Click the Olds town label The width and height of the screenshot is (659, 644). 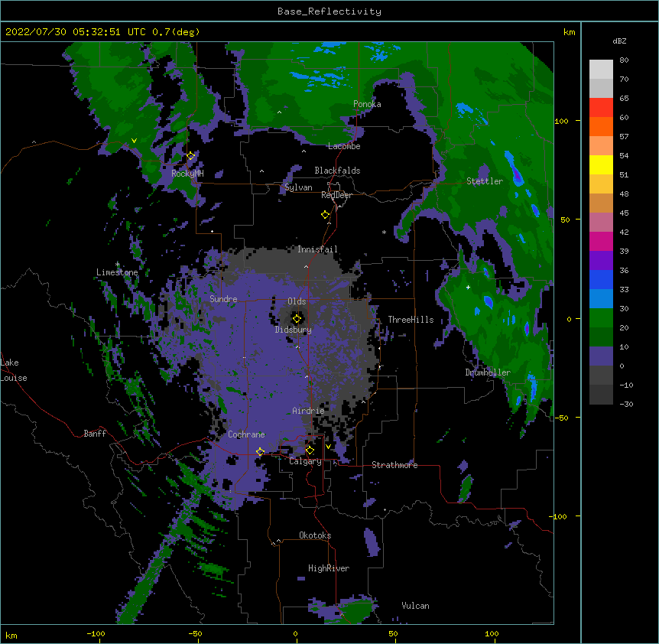coord(297,301)
